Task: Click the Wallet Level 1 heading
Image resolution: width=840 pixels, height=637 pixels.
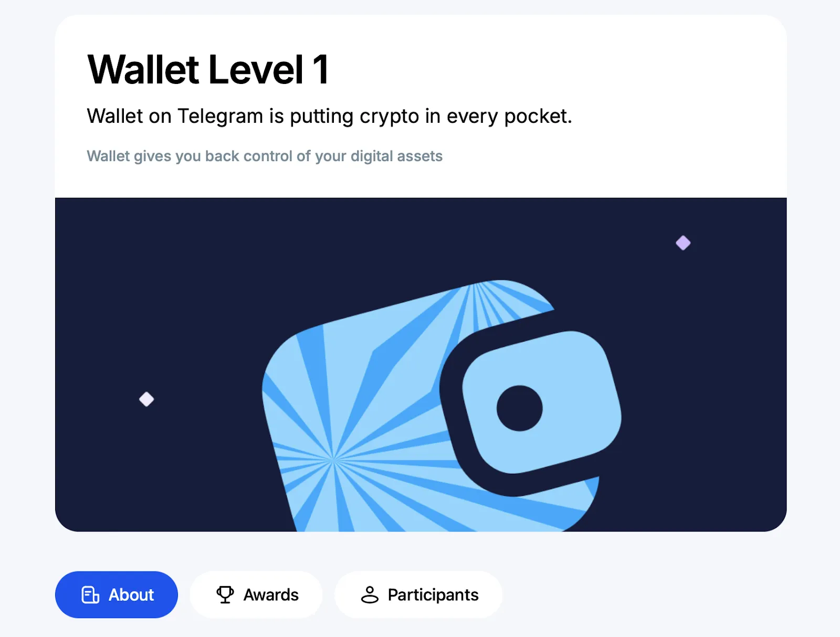Action: 208,69
